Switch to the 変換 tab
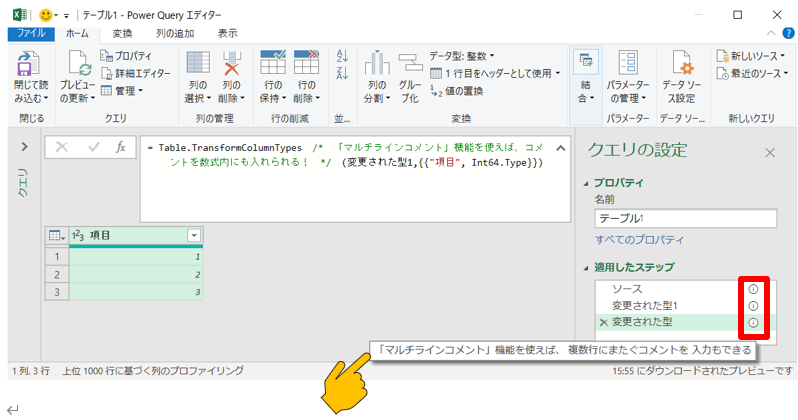This screenshot has height=420, width=798. point(122,34)
